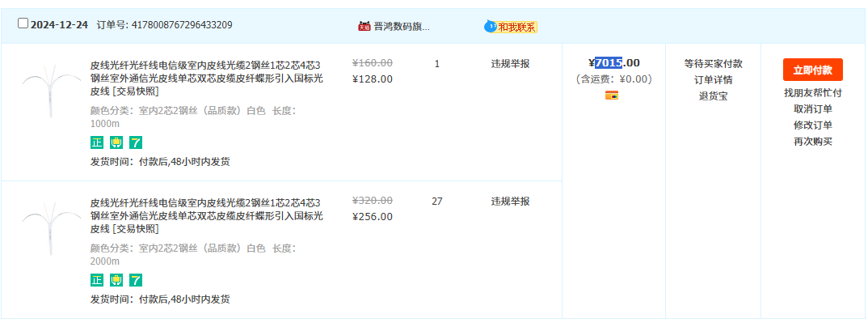Click the 7-day return badge on the 1000m item
This screenshot has width=868, height=327.
[x=136, y=143]
